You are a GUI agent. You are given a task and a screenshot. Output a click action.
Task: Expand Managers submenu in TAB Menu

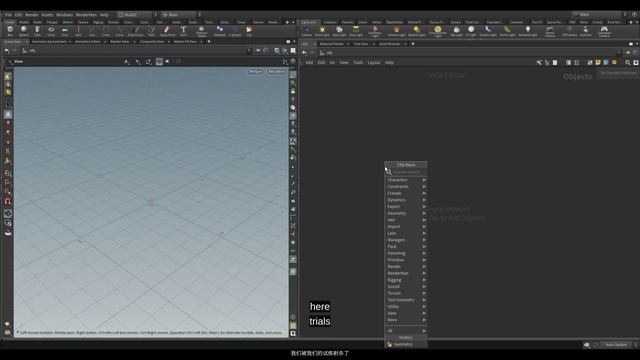(406, 240)
